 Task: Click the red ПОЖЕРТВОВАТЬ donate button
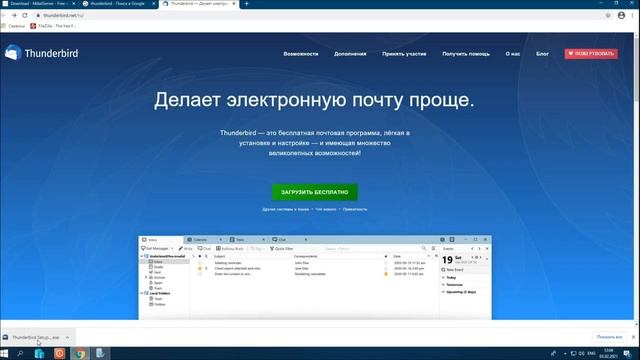[591, 53]
